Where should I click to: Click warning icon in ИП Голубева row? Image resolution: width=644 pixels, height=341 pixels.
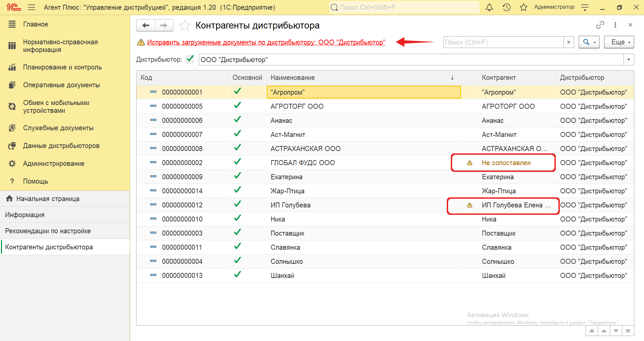(x=470, y=205)
